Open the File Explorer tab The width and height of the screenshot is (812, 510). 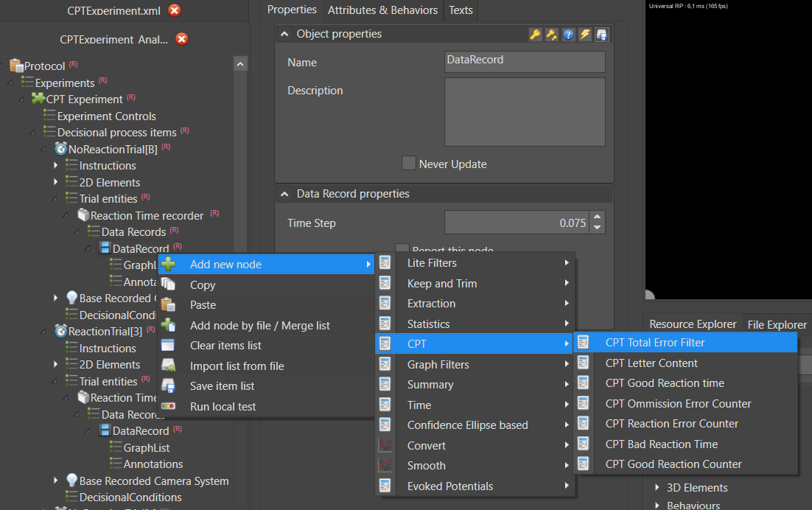pos(777,324)
